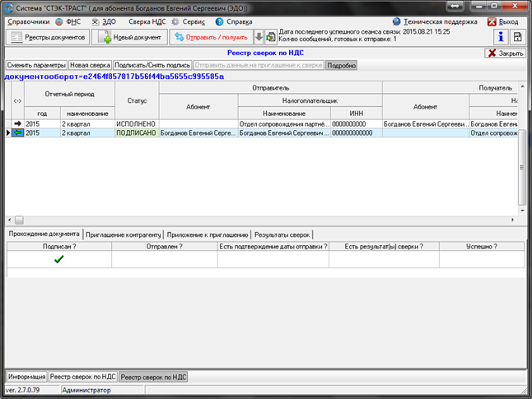Open the Справка menu
This screenshot has width=532, height=399.
point(239,21)
